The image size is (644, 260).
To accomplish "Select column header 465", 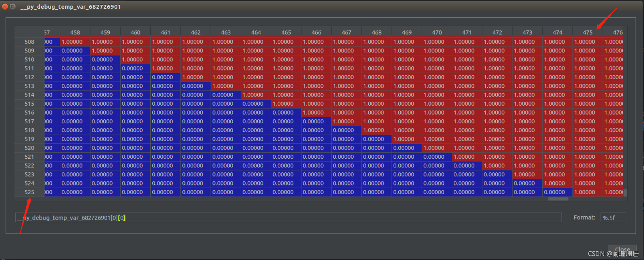I will pyautogui.click(x=286, y=32).
